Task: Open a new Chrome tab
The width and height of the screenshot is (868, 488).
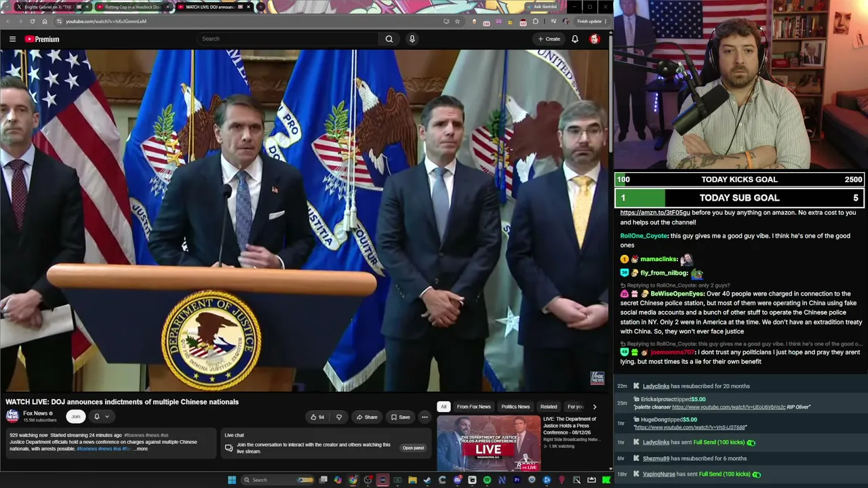Action: click(262, 7)
